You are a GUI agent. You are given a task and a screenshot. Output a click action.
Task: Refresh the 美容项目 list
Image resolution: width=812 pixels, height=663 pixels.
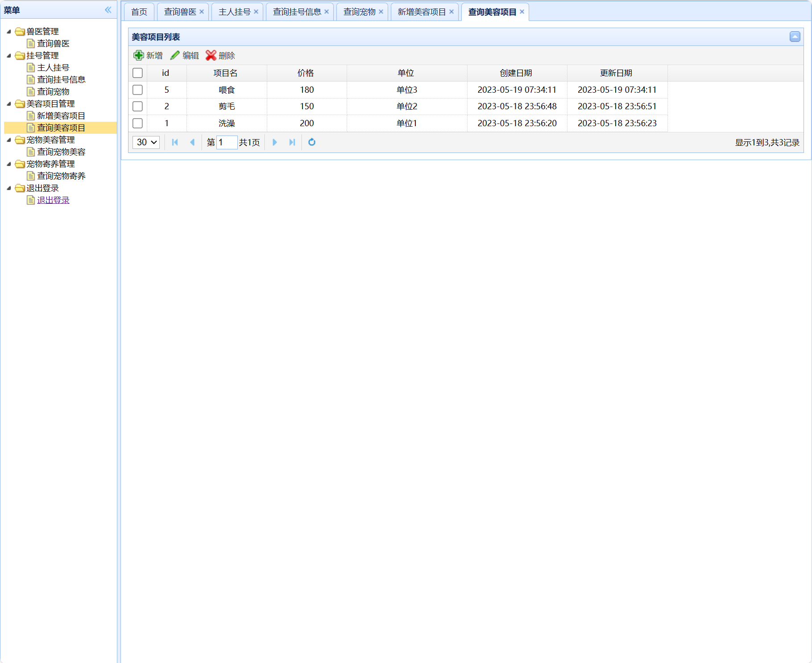[x=312, y=142]
